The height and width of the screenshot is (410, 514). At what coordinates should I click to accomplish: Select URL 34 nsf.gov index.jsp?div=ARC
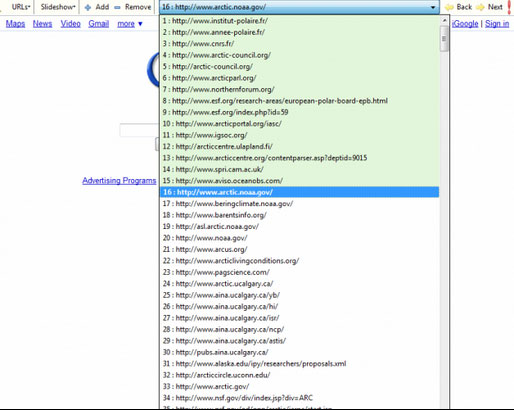coord(299,398)
